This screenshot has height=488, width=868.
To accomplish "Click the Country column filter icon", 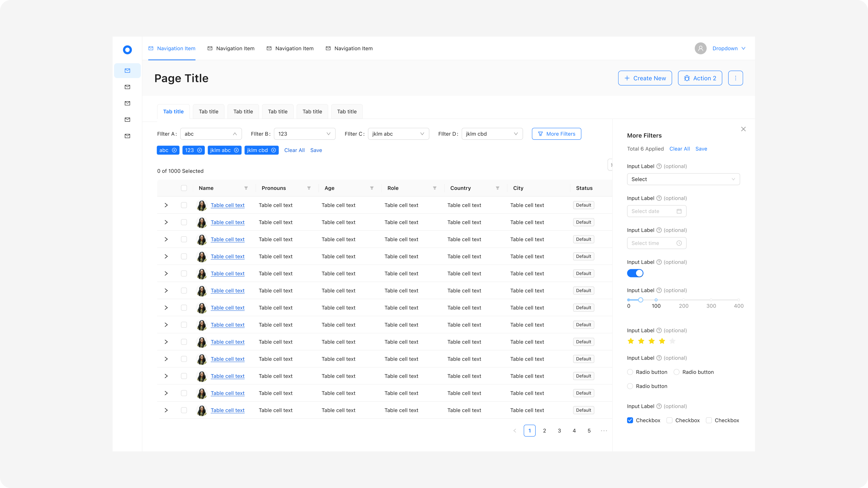I will 498,188.
